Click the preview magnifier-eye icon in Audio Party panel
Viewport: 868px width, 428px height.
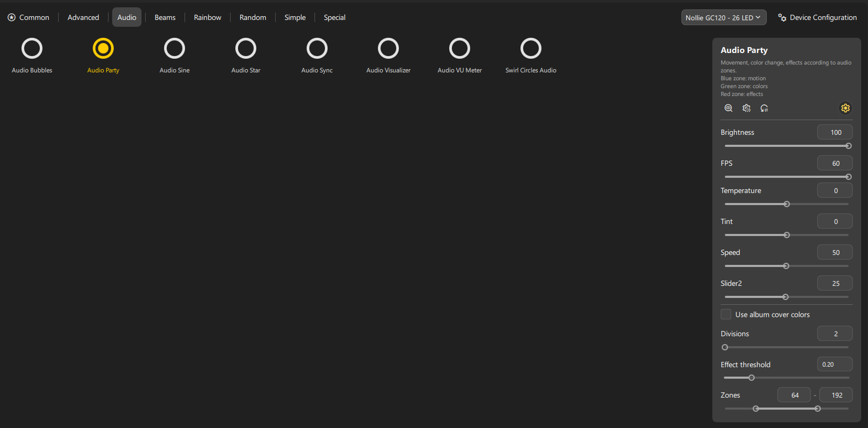729,108
